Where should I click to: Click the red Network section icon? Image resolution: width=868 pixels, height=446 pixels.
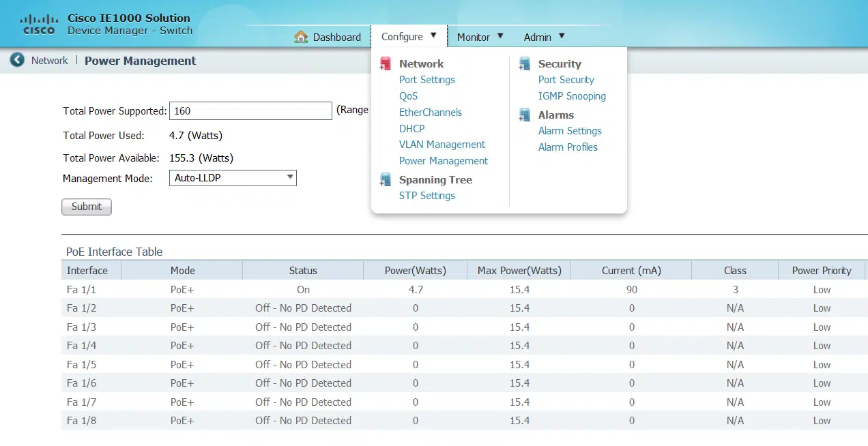[x=386, y=63]
